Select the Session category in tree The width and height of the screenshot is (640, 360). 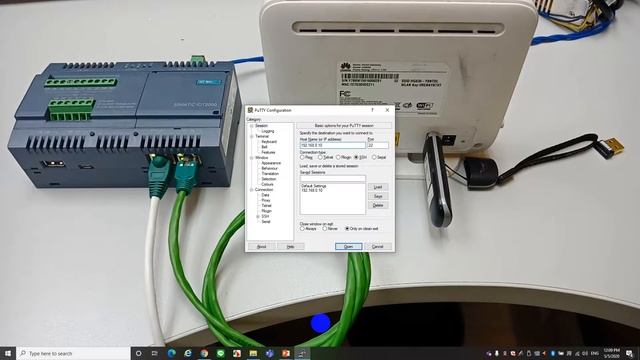point(261,126)
